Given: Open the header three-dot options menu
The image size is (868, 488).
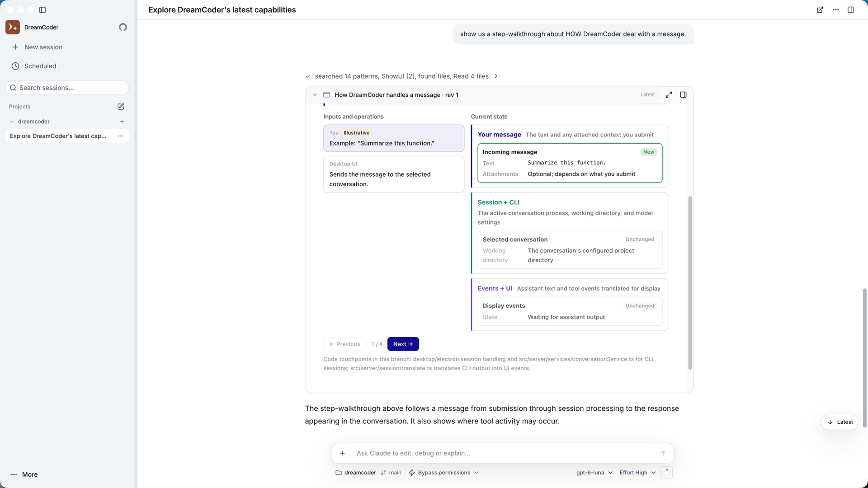Looking at the screenshot, I should pos(836,10).
